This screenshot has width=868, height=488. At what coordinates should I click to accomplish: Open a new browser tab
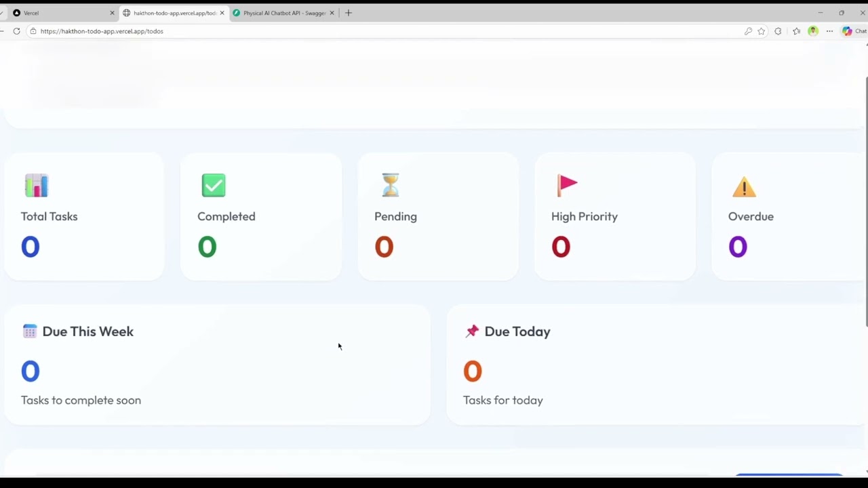349,13
